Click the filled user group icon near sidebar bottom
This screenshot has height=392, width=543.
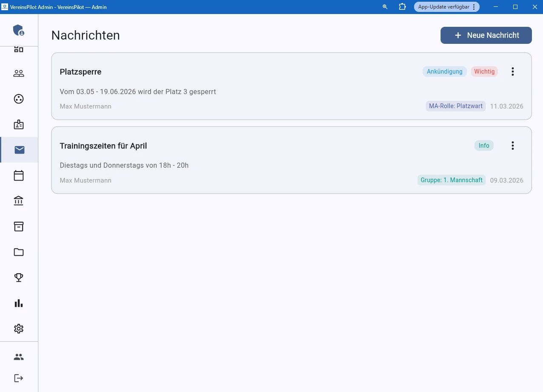click(19, 357)
